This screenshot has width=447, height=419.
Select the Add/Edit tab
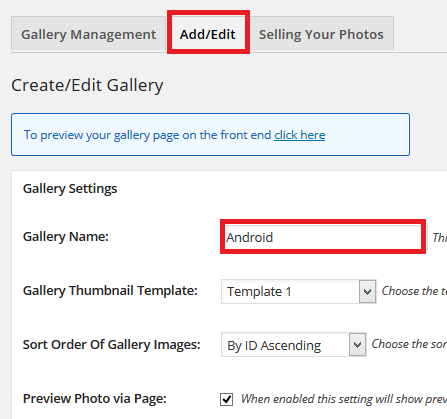point(208,34)
